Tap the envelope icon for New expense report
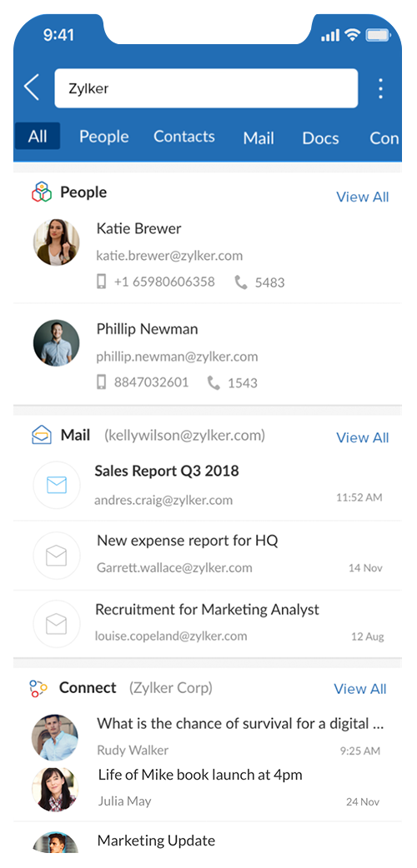The width and height of the screenshot is (417, 868). coord(57,556)
